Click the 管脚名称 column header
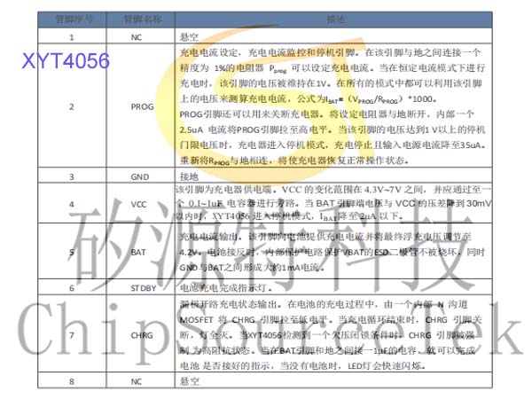Screen dimensions: 532x399 pyautogui.click(x=143, y=19)
